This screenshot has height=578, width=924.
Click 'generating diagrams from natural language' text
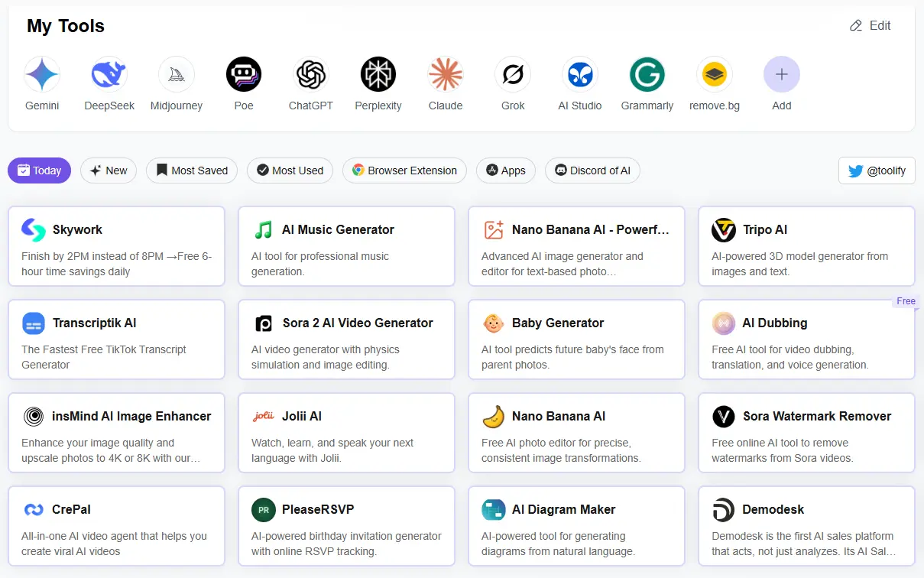pyautogui.click(x=558, y=544)
